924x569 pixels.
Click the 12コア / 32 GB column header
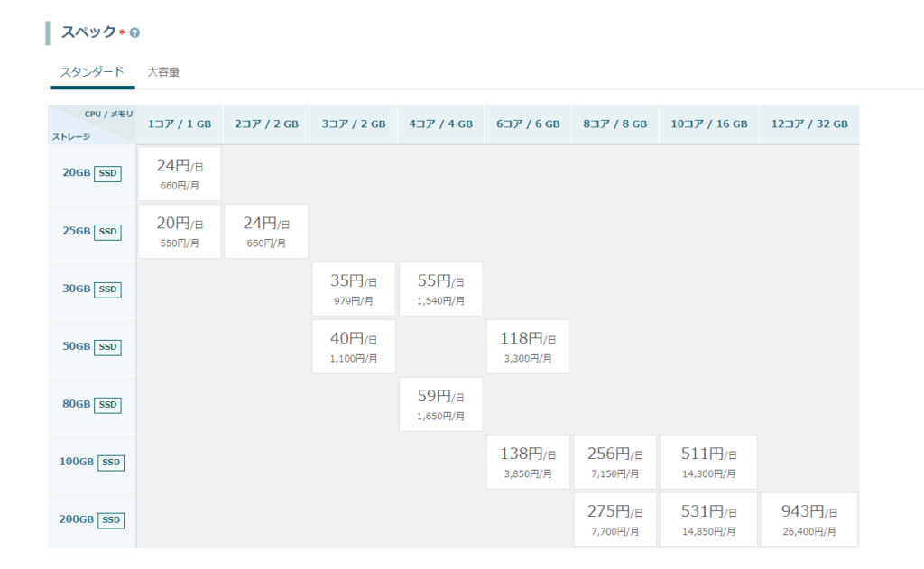809,124
